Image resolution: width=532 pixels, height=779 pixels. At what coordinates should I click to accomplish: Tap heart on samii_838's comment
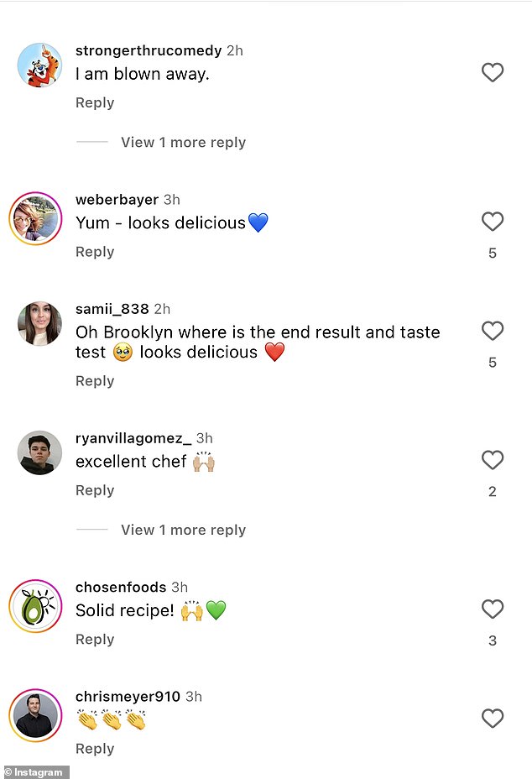point(493,331)
